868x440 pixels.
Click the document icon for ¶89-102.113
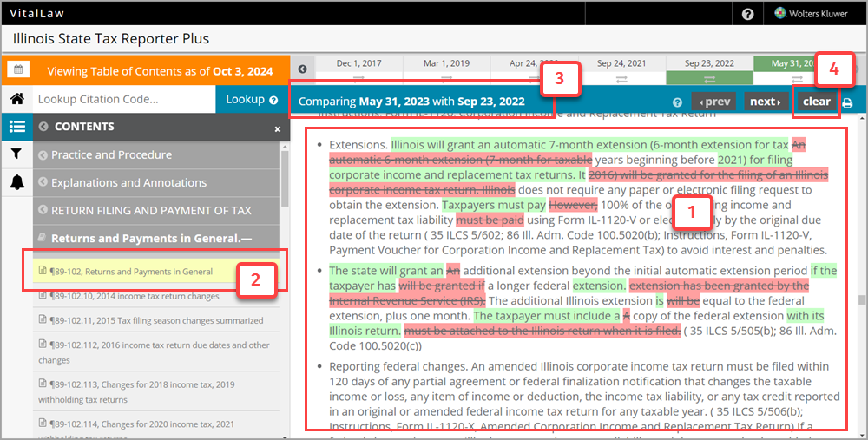pyautogui.click(x=42, y=383)
